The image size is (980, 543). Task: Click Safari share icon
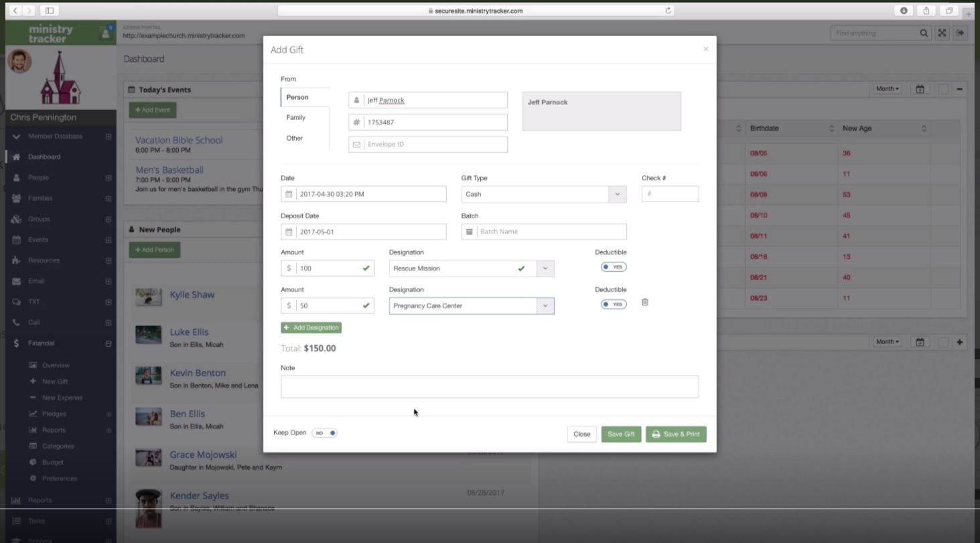pos(928,11)
